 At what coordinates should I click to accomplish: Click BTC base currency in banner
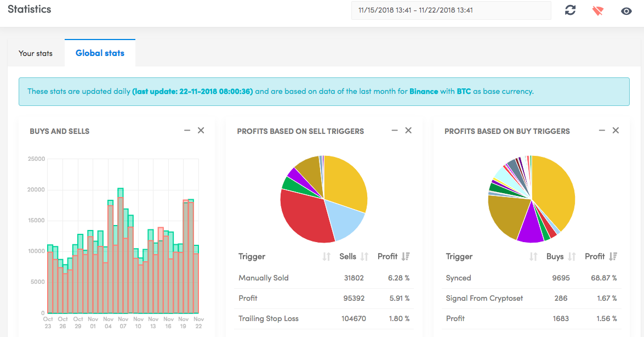tap(464, 91)
